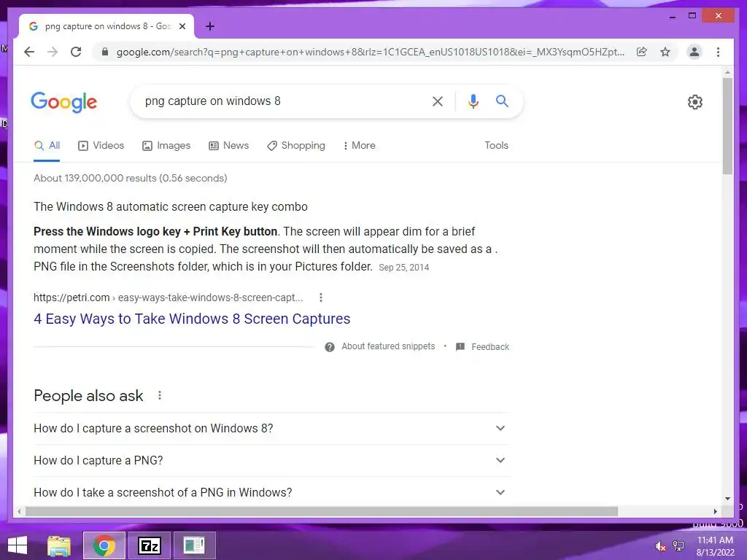Image resolution: width=747 pixels, height=560 pixels.
Task: Click the horizontal scrollbar thumb
Action: pos(322,511)
